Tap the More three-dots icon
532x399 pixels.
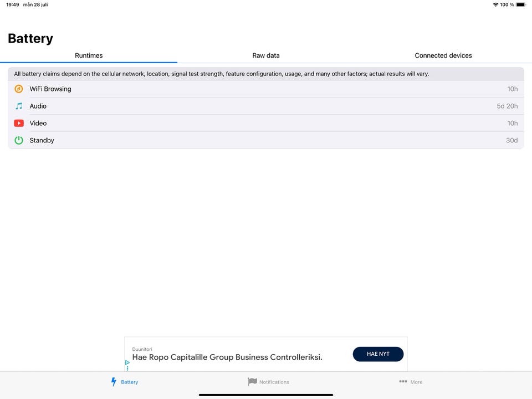pyautogui.click(x=403, y=381)
